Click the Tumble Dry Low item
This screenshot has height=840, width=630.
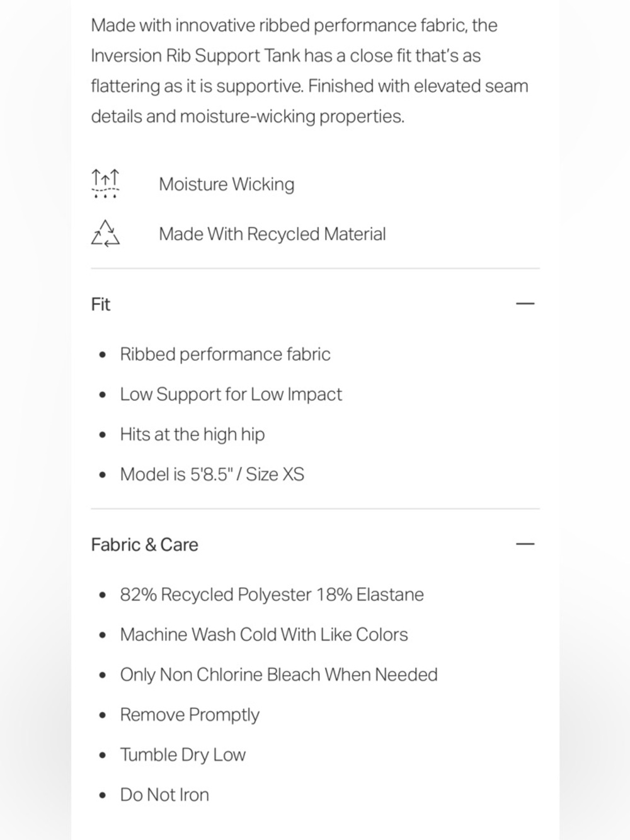183,755
